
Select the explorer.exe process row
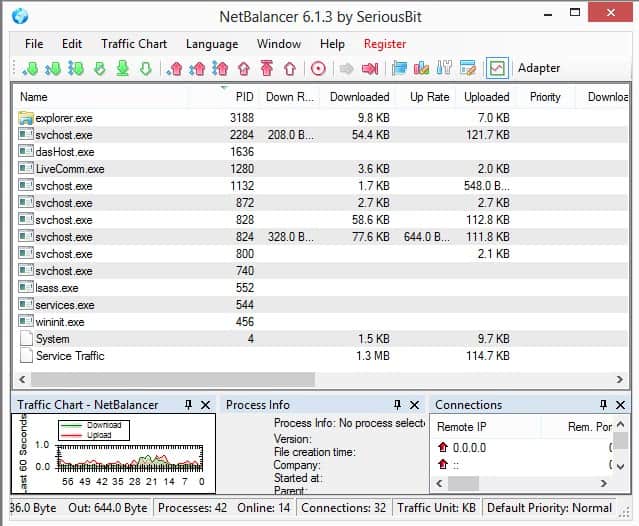322,118
